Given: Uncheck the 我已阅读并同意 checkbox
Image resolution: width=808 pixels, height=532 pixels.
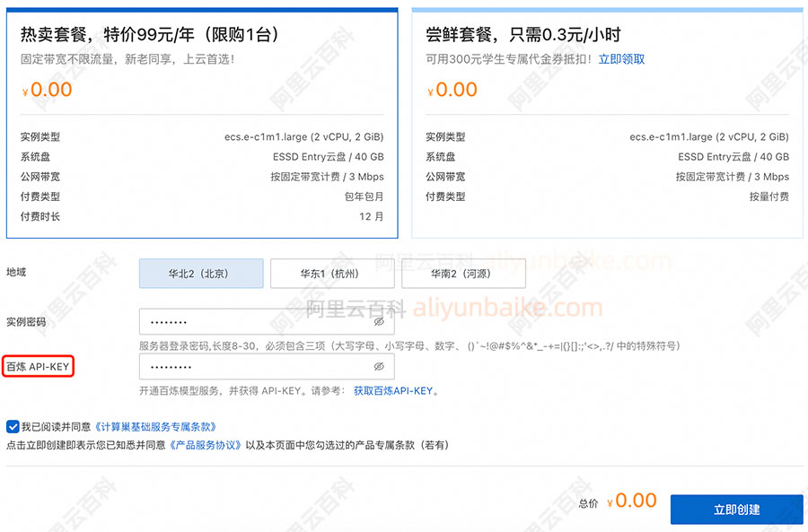Looking at the screenshot, I should coord(13,427).
